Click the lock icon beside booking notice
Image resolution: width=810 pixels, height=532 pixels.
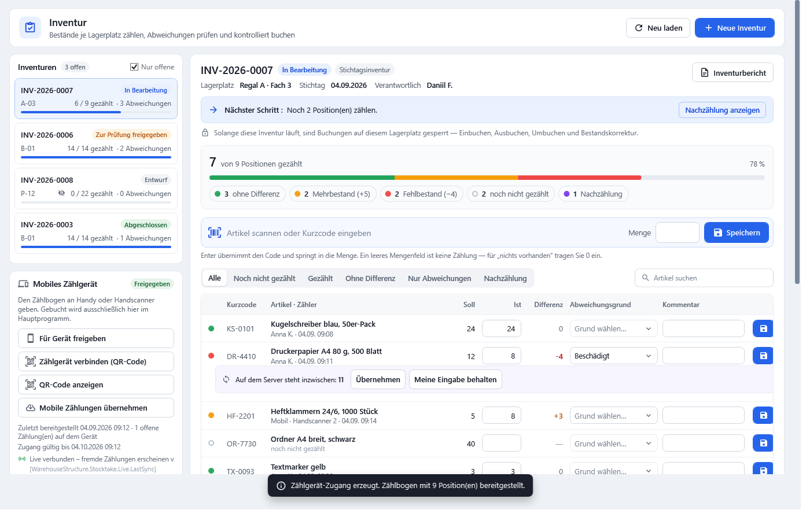coord(205,133)
